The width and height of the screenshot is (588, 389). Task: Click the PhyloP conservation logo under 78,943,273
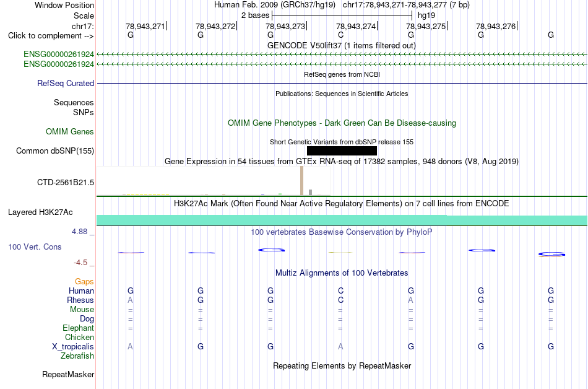pyautogui.click(x=271, y=250)
